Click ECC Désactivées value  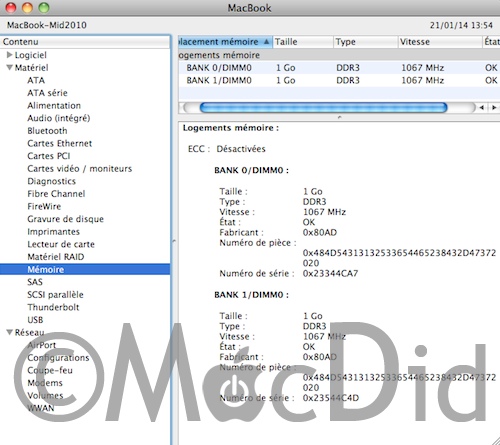coord(241,149)
